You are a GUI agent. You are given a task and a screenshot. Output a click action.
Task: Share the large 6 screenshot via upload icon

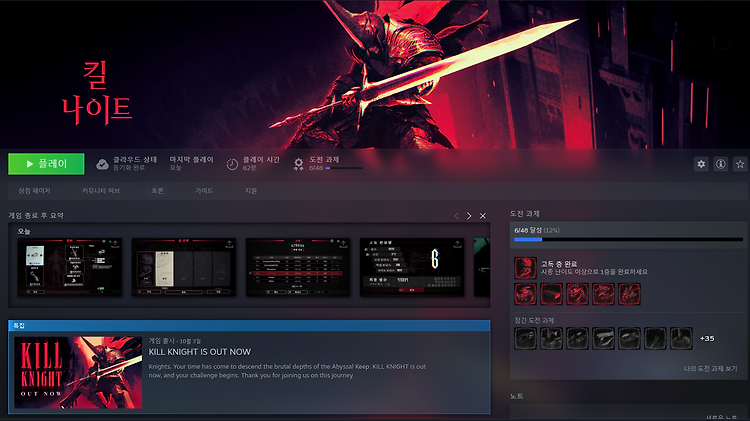pyautogui.click(x=457, y=244)
